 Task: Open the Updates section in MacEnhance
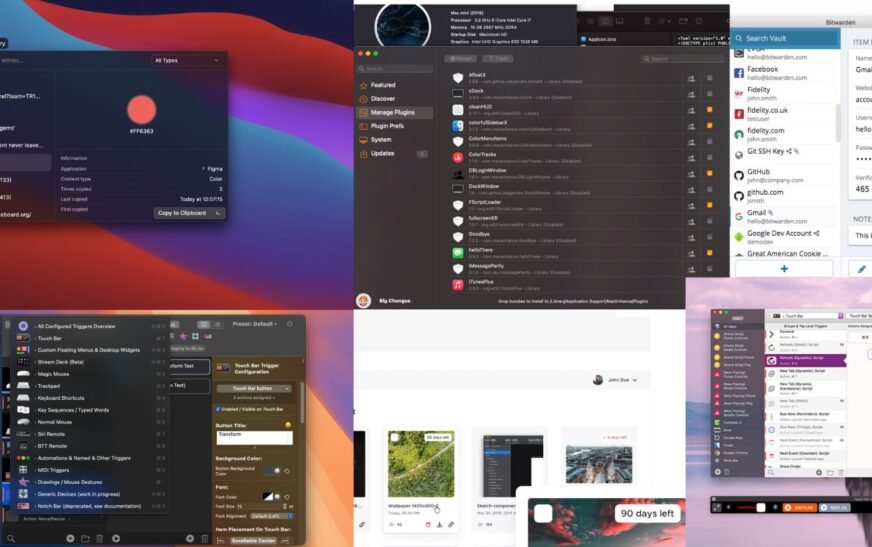(x=382, y=153)
